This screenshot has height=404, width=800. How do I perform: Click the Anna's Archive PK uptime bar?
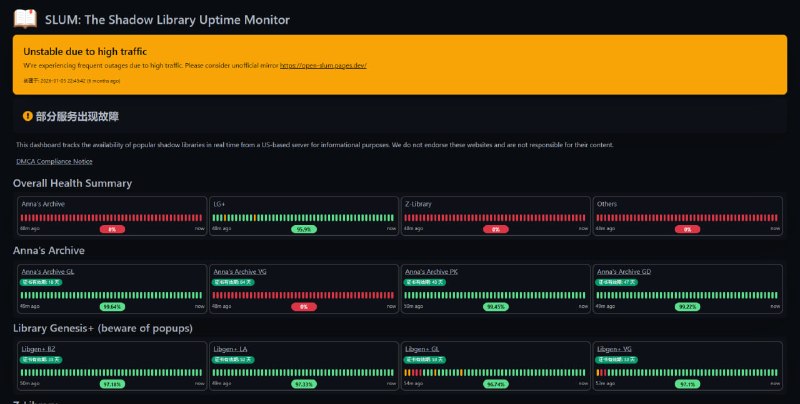tap(495, 295)
